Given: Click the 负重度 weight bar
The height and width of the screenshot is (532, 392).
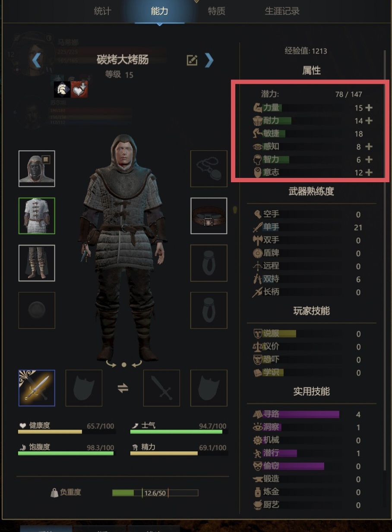Looking at the screenshot, I should point(155,493).
